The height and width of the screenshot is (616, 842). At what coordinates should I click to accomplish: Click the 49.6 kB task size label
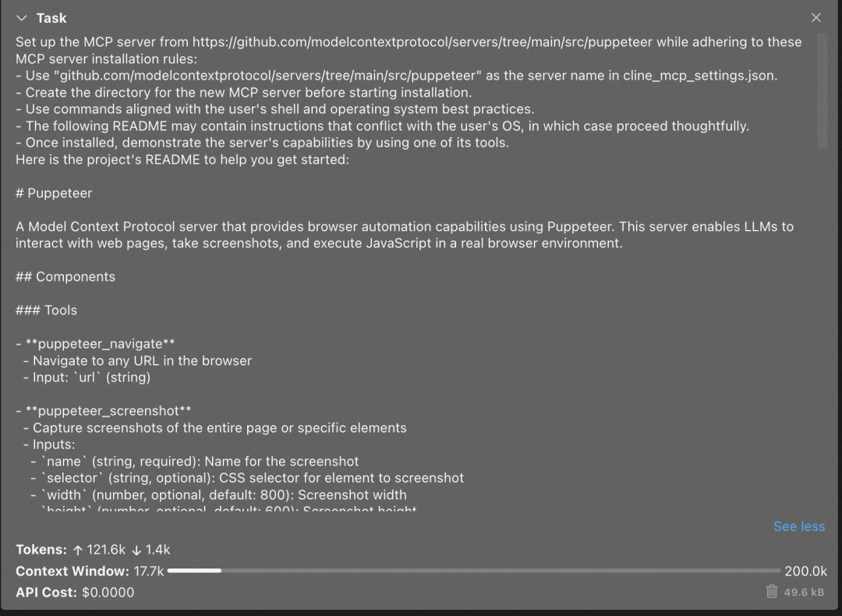[x=804, y=593]
